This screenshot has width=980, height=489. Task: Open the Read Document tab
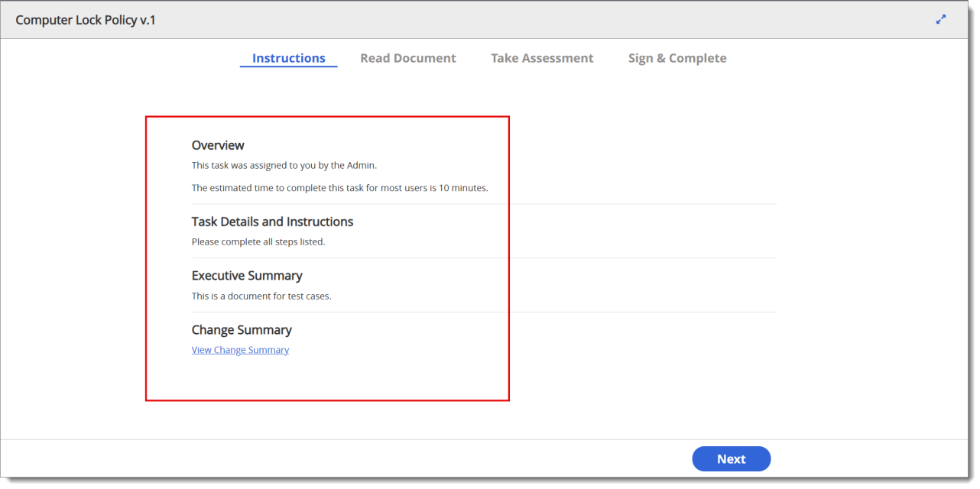(x=408, y=58)
